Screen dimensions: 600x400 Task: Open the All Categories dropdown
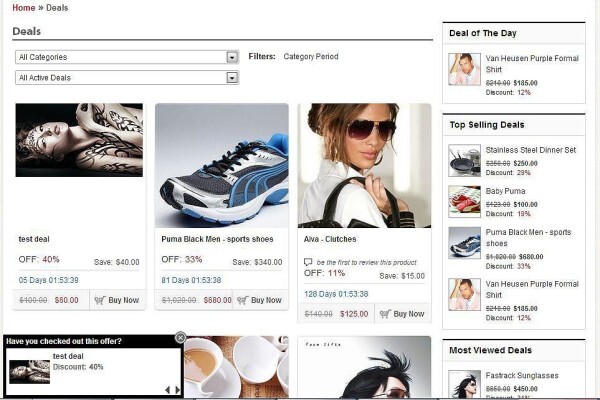[127, 57]
